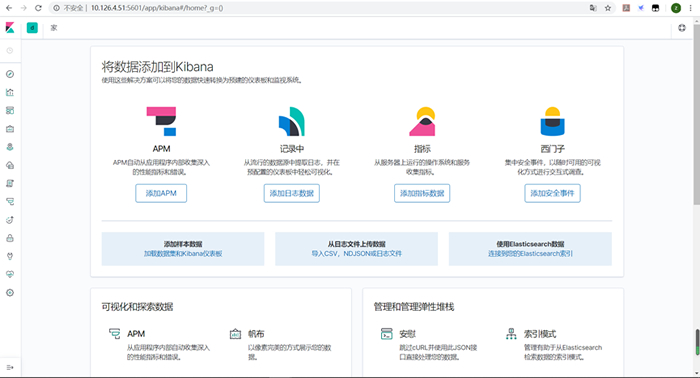
Task: Click the 将数据添加到Kibana heading
Action: point(157,66)
